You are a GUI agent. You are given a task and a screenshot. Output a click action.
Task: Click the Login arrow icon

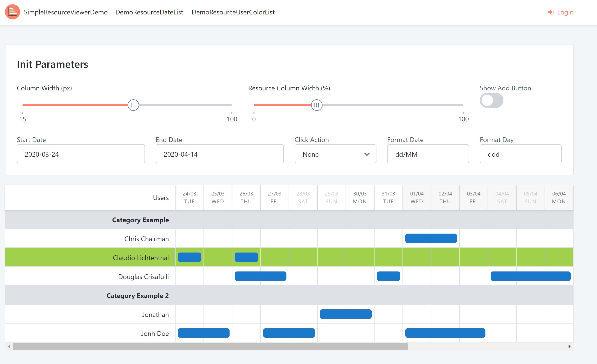(x=550, y=12)
